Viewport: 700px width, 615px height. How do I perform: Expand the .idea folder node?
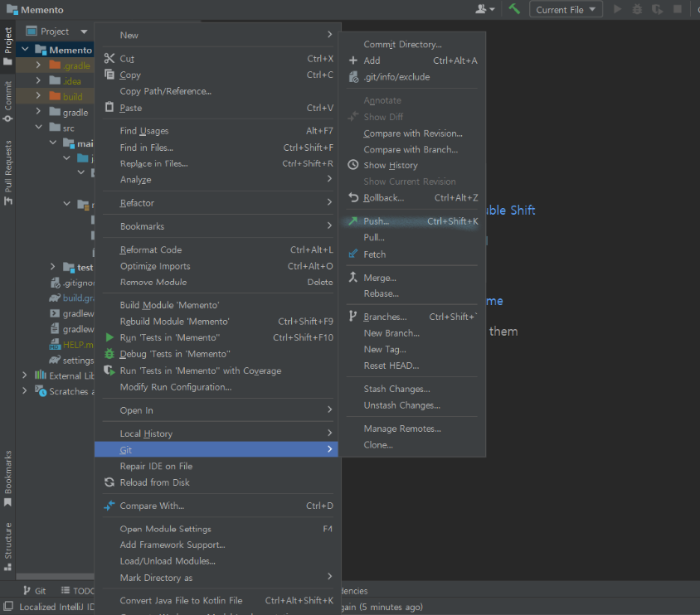click(x=38, y=80)
